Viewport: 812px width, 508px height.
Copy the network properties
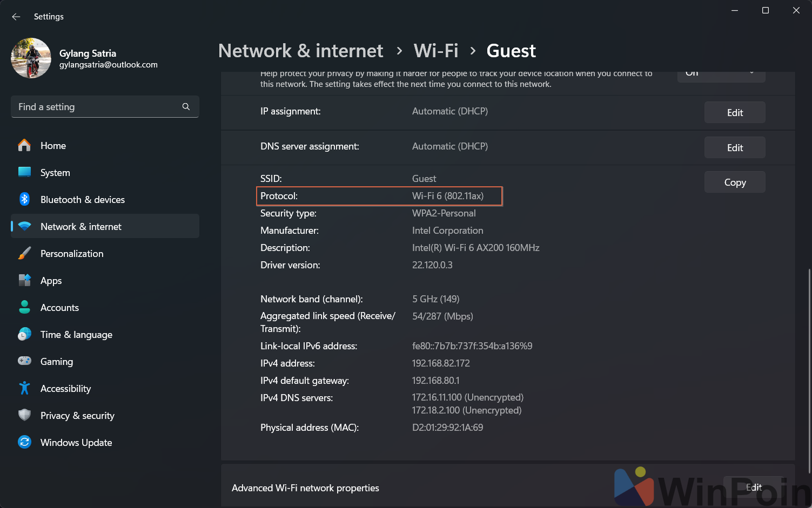coord(735,182)
